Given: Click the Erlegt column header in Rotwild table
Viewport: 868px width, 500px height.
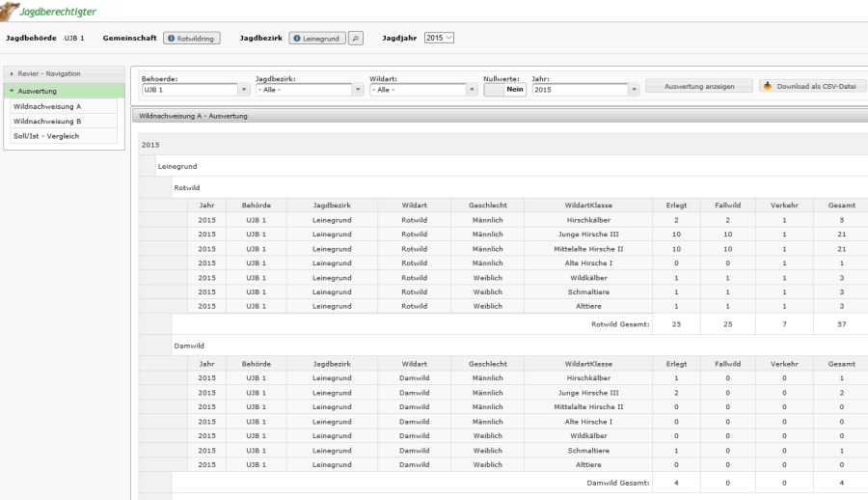Looking at the screenshot, I should click(x=676, y=205).
